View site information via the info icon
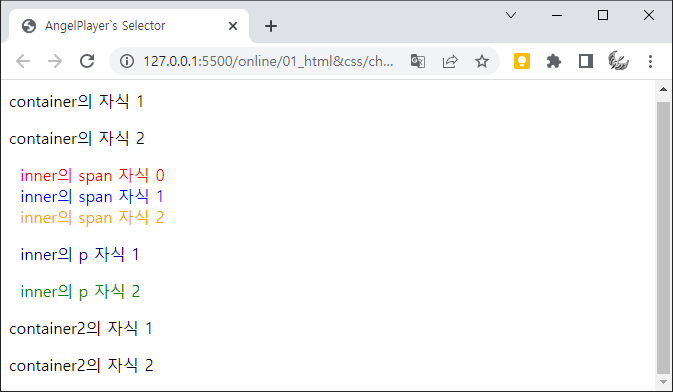Image resolution: width=673 pixels, height=392 pixels. (127, 61)
